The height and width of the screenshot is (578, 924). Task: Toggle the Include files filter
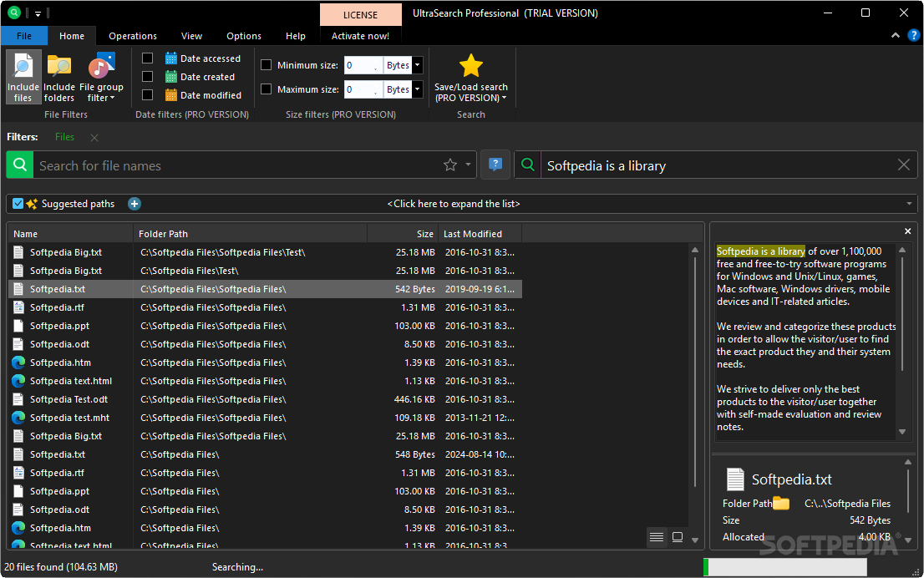(x=23, y=77)
